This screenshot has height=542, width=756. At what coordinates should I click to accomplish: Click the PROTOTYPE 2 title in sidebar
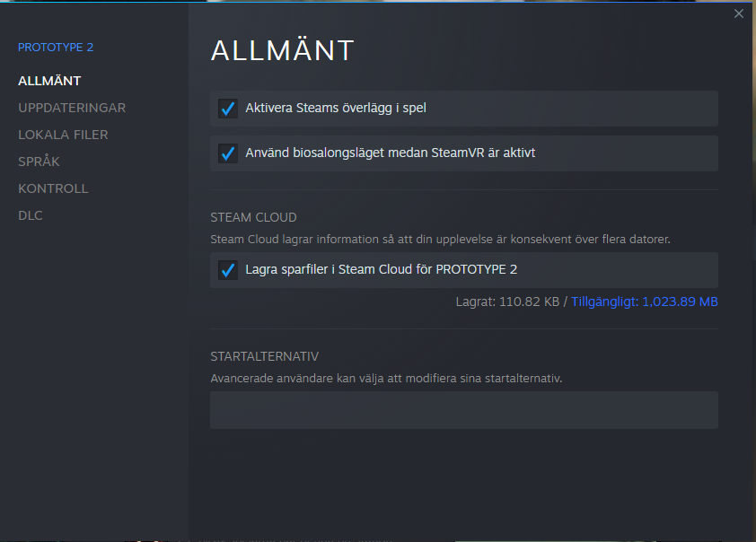pyautogui.click(x=56, y=47)
